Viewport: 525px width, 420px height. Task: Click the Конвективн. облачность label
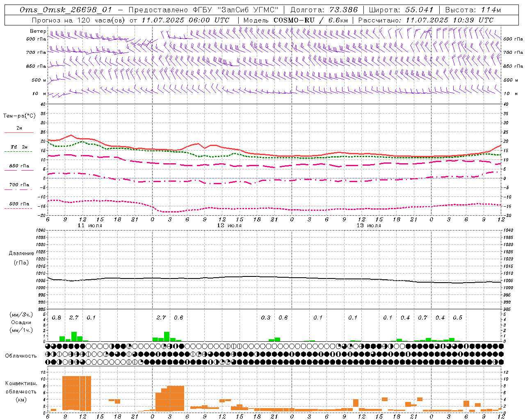point(21,388)
